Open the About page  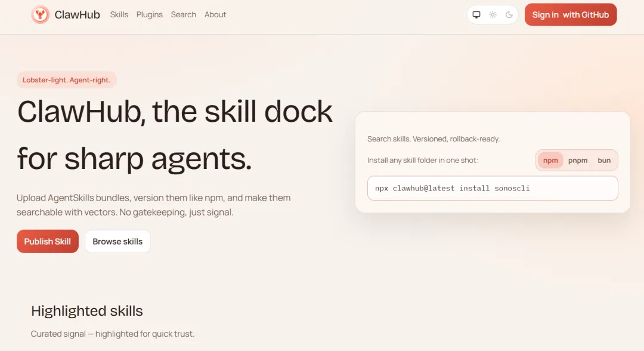(215, 15)
